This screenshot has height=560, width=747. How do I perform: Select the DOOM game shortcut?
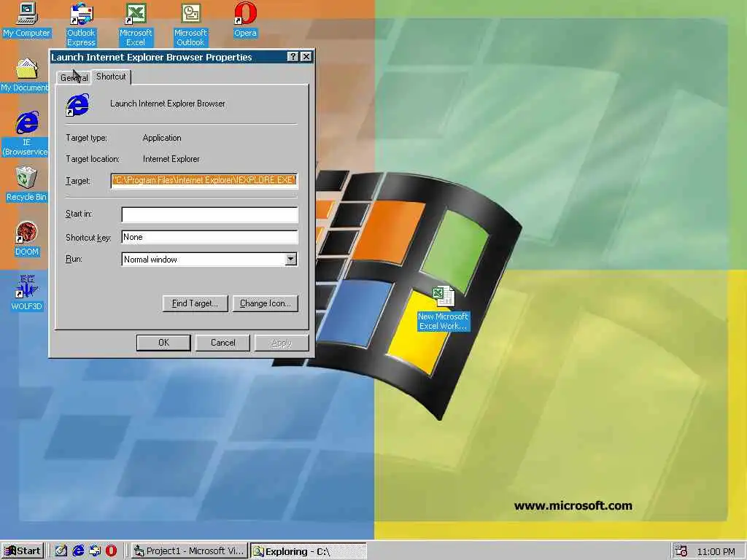pos(27,239)
